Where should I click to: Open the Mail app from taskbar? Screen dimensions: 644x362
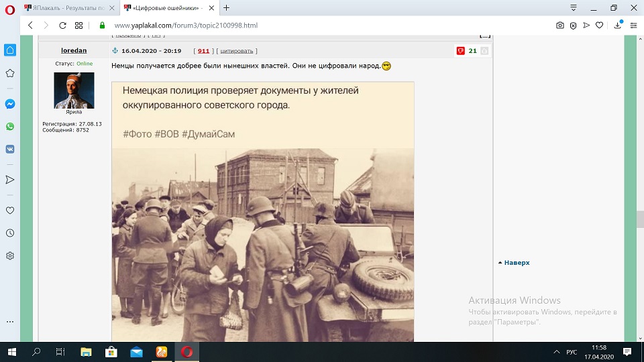tap(136, 352)
